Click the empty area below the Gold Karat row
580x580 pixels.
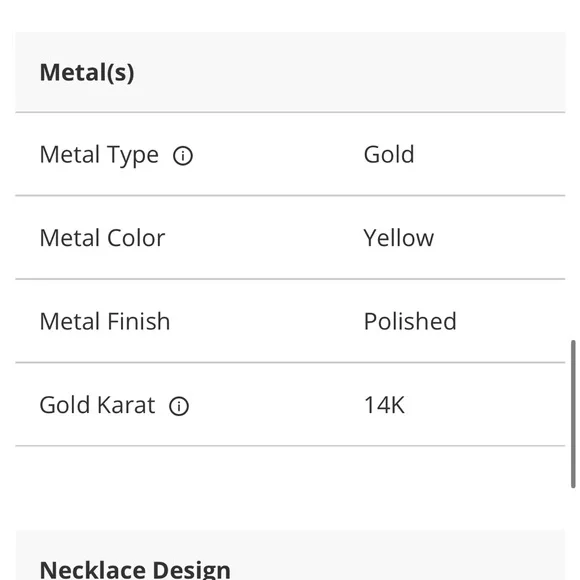click(x=290, y=488)
